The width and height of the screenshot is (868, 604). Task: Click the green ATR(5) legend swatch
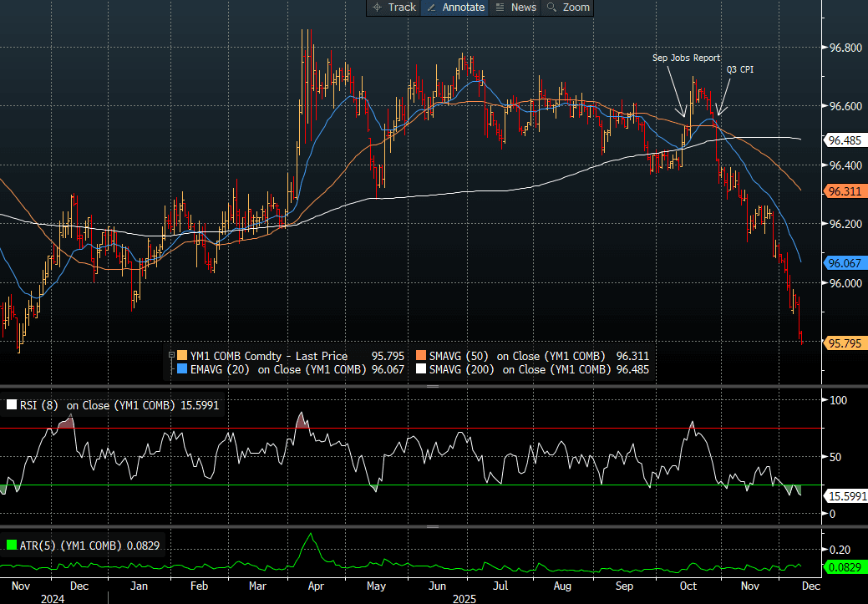(x=11, y=546)
